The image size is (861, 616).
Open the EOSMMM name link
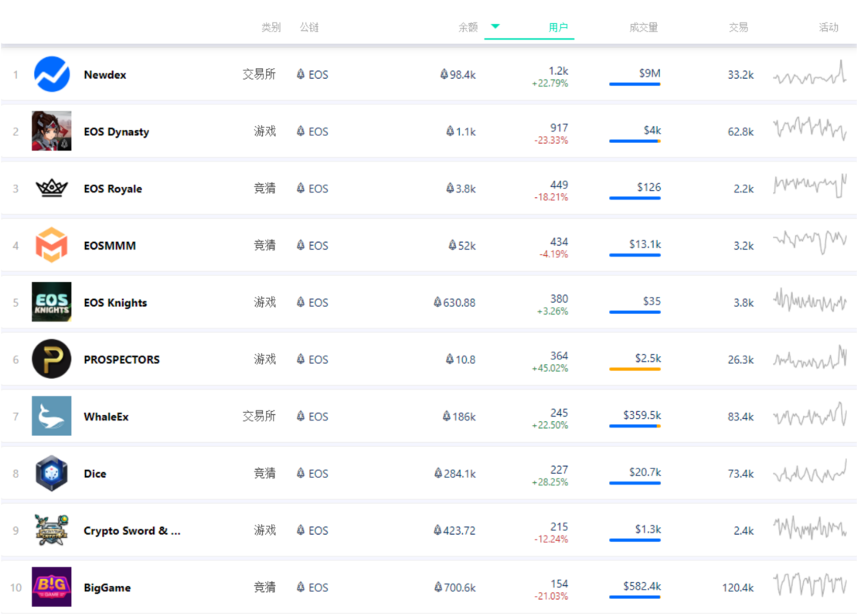point(110,246)
